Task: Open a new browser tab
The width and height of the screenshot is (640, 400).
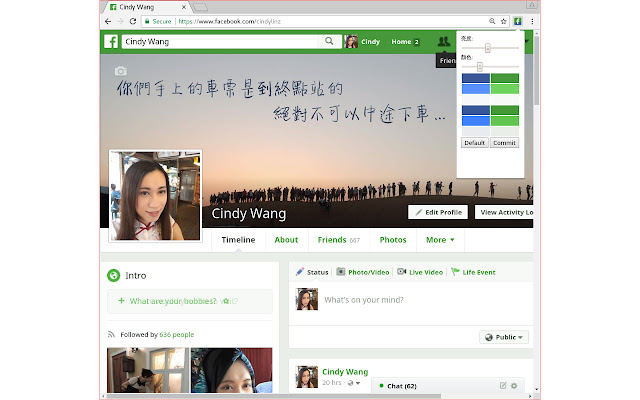Action: coord(200,7)
